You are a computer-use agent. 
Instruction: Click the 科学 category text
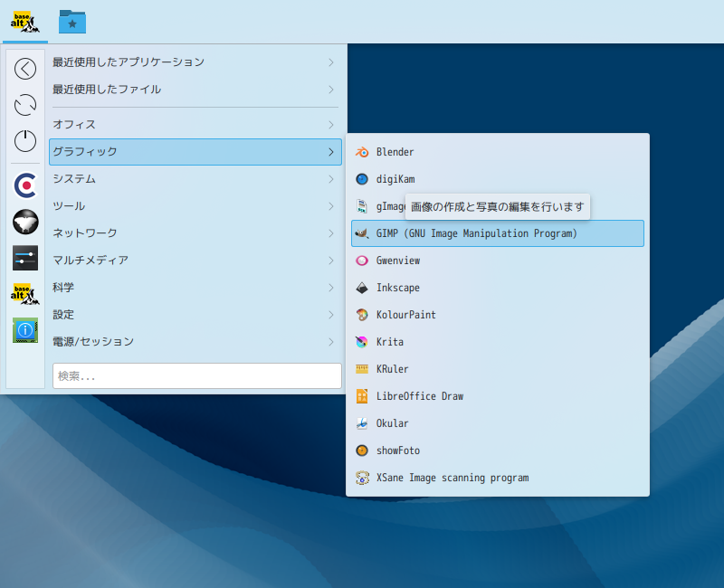(63, 288)
